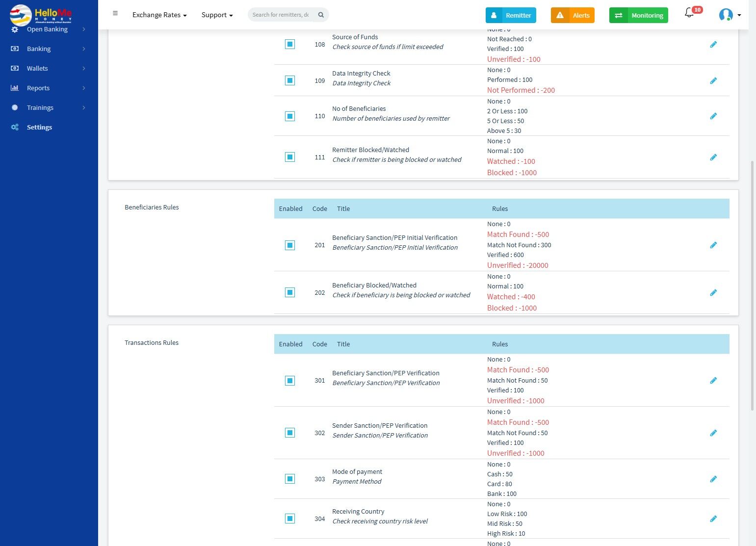Viewport: 756px width, 546px height.
Task: Edit the Data Integrity Check rule 109
Action: point(713,81)
